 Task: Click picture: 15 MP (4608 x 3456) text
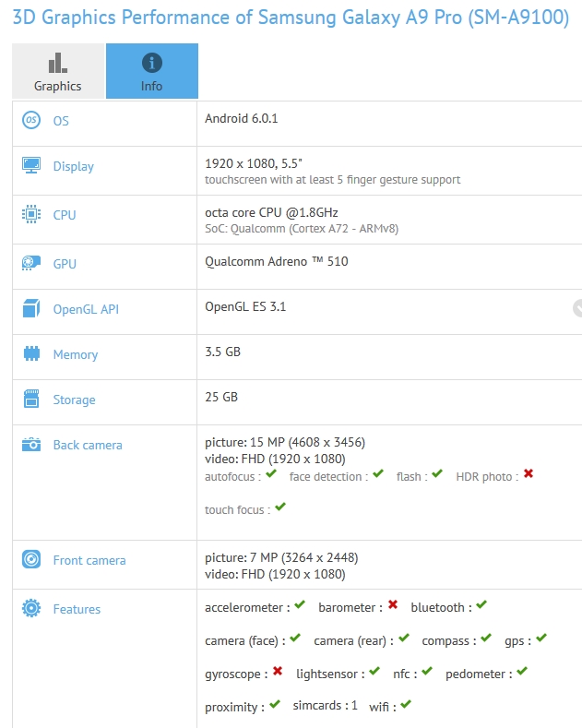click(285, 443)
